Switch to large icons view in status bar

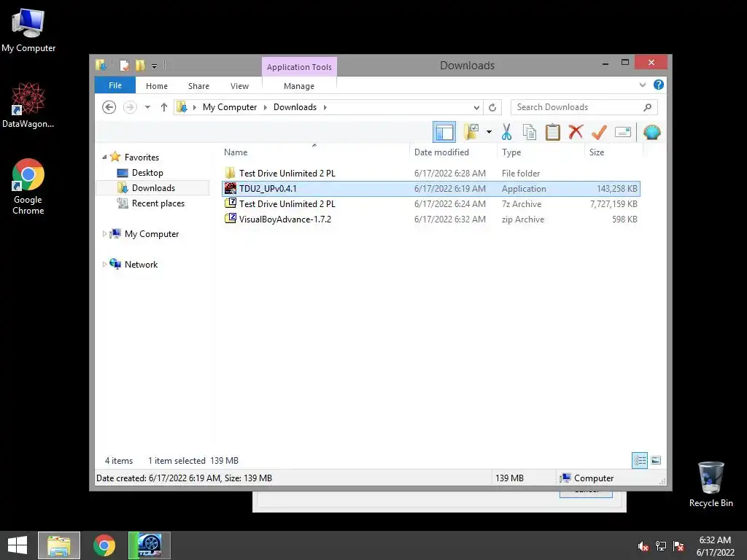point(656,460)
